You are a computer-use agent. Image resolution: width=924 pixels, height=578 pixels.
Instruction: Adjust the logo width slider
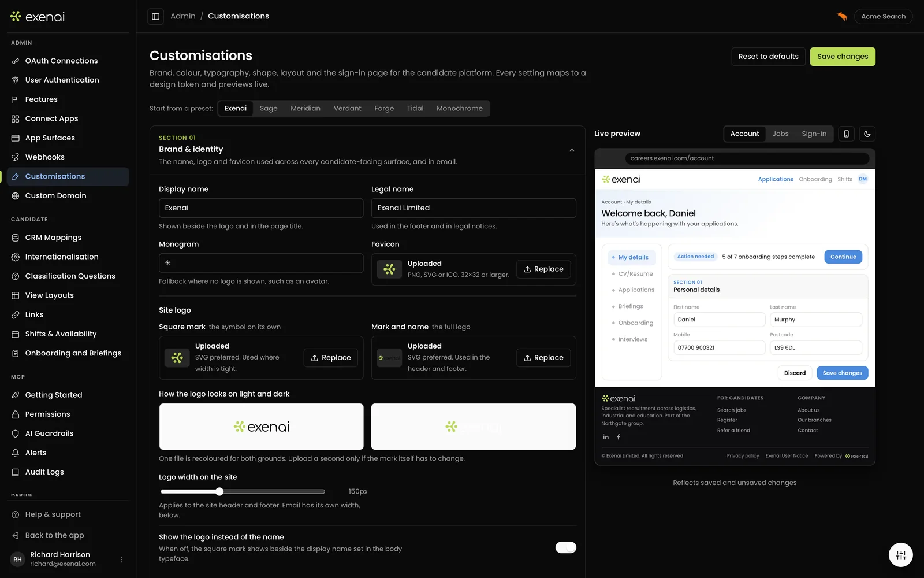coord(219,492)
